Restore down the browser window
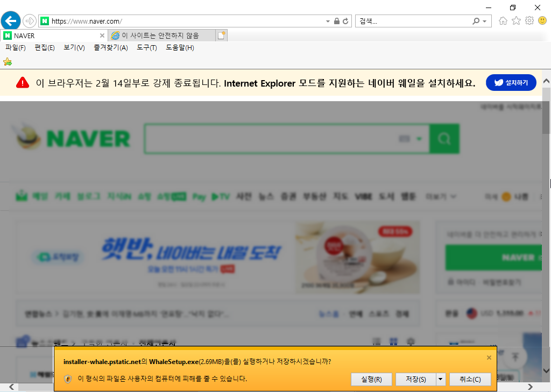 [513, 8]
